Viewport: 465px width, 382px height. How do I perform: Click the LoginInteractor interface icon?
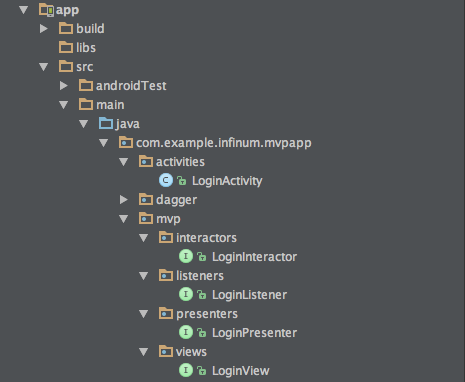(186, 256)
